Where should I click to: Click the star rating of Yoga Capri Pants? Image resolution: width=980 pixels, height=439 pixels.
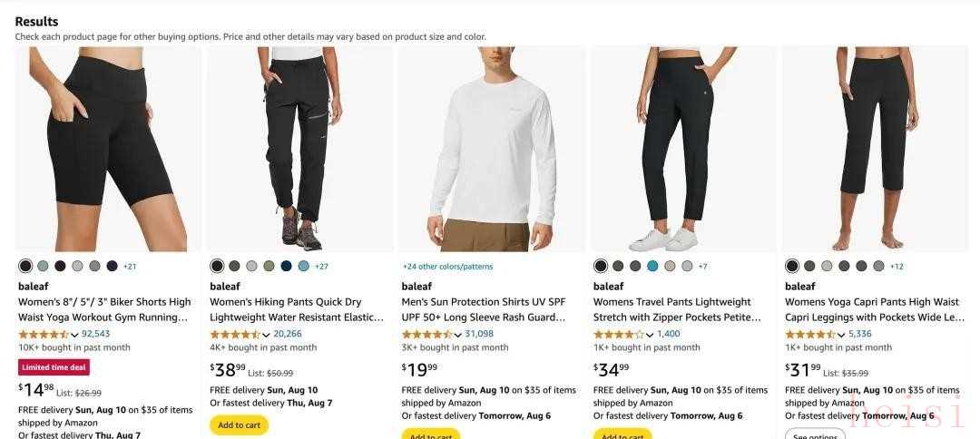coord(809,335)
